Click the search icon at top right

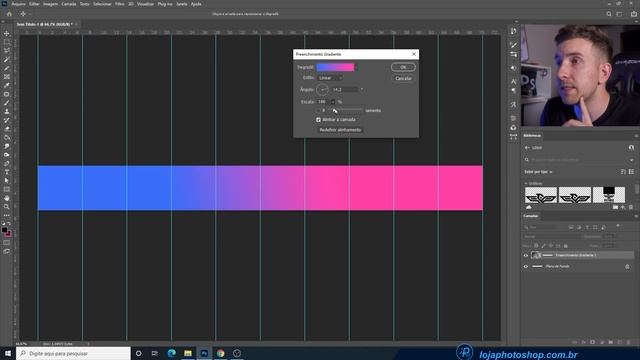(x=609, y=14)
